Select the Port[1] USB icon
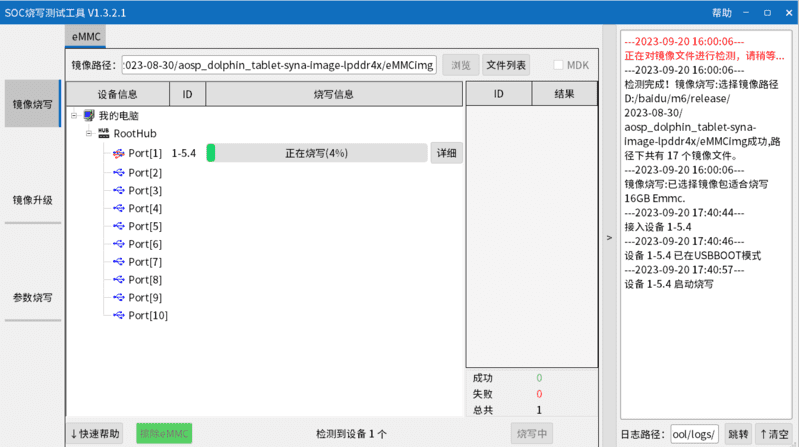The width and height of the screenshot is (799, 447). tap(119, 153)
